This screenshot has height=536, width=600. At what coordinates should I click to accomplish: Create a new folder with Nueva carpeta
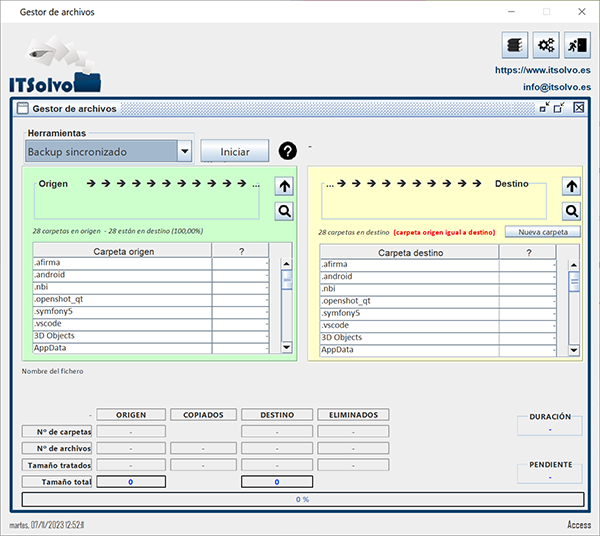[x=542, y=232]
